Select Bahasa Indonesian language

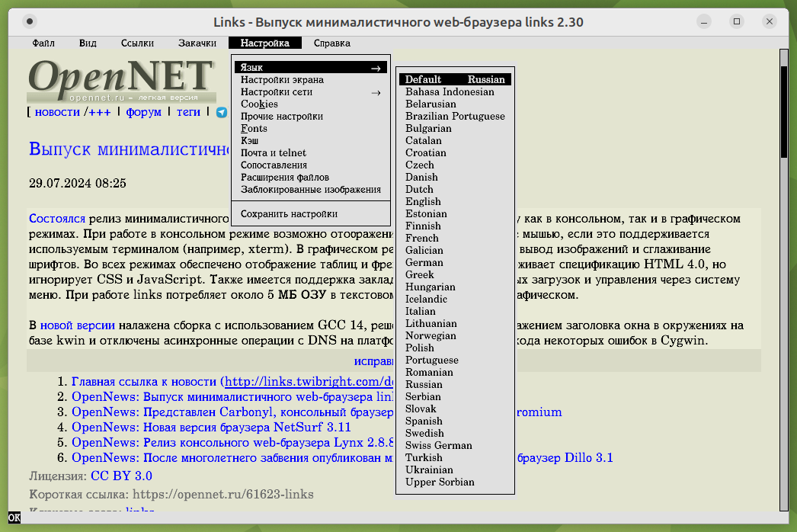pos(455,92)
